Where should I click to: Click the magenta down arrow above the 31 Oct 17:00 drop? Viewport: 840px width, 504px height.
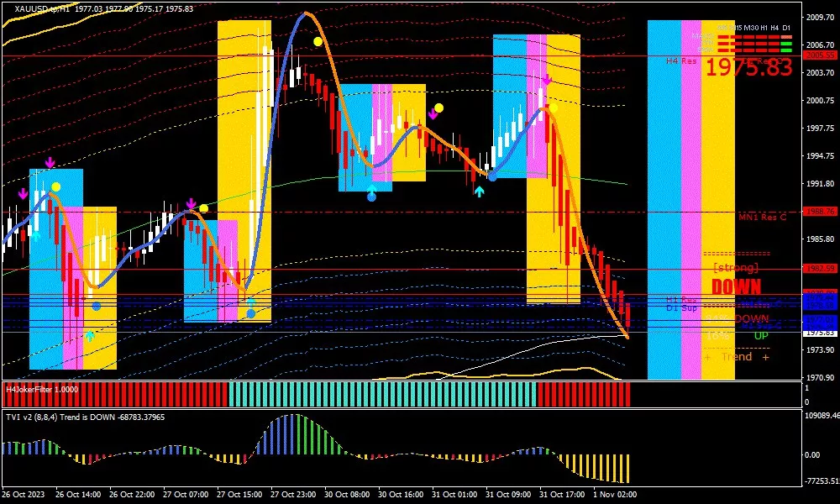click(547, 81)
